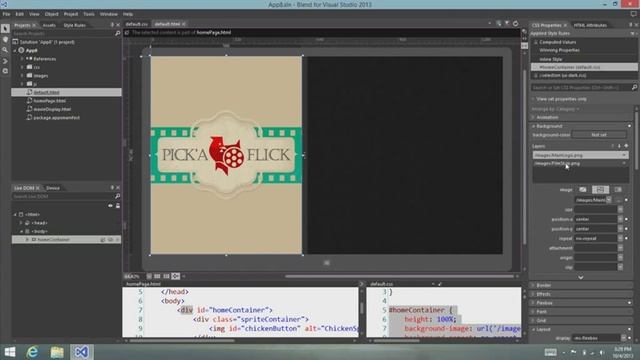Click marker dot on Background category header
Image resolution: width=640 pixels, height=360 pixels.
tap(629, 126)
